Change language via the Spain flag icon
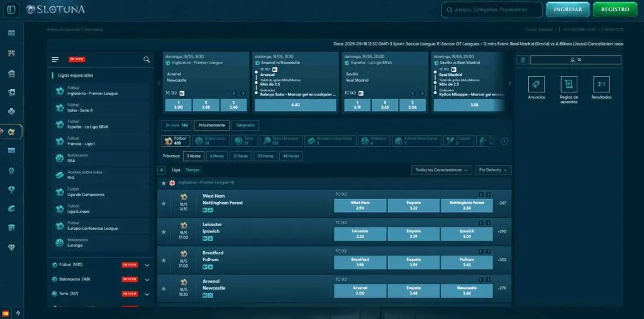This screenshot has height=319, width=644. [5, 314]
